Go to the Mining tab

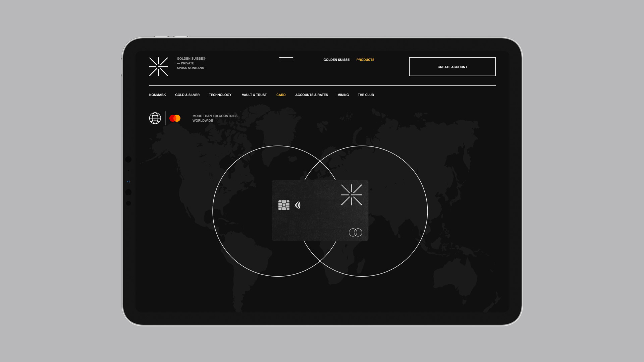tap(343, 95)
